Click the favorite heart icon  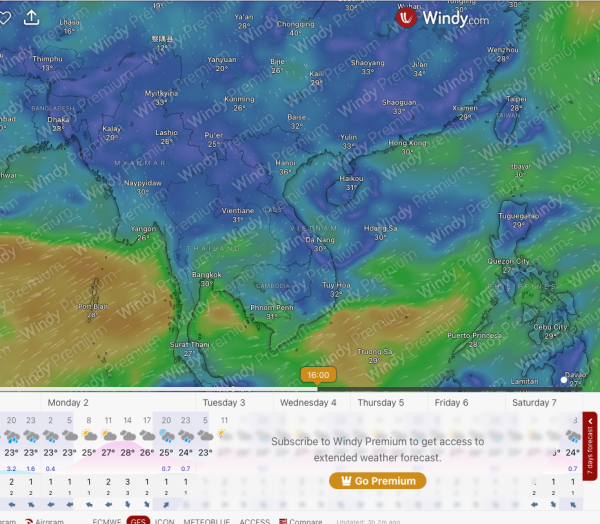pyautogui.click(x=5, y=17)
